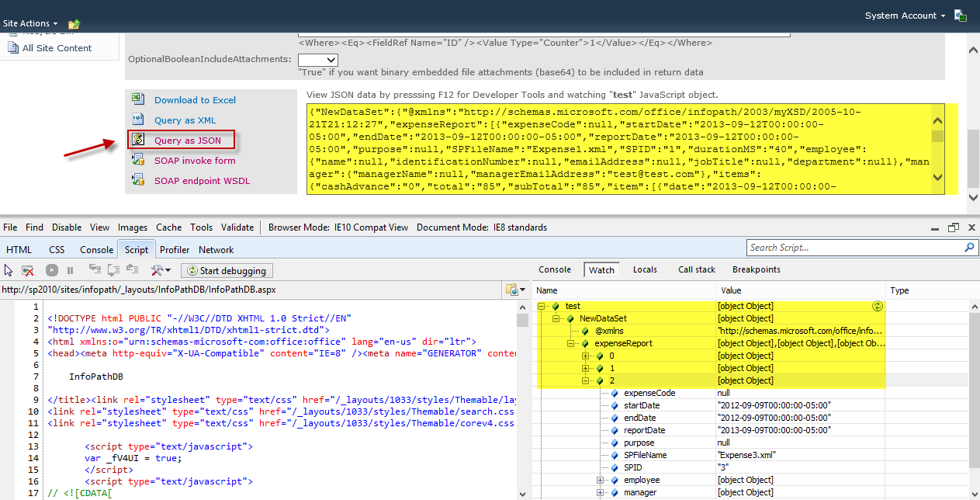
Task: Click the clear browser cache icon
Action: 27,270
